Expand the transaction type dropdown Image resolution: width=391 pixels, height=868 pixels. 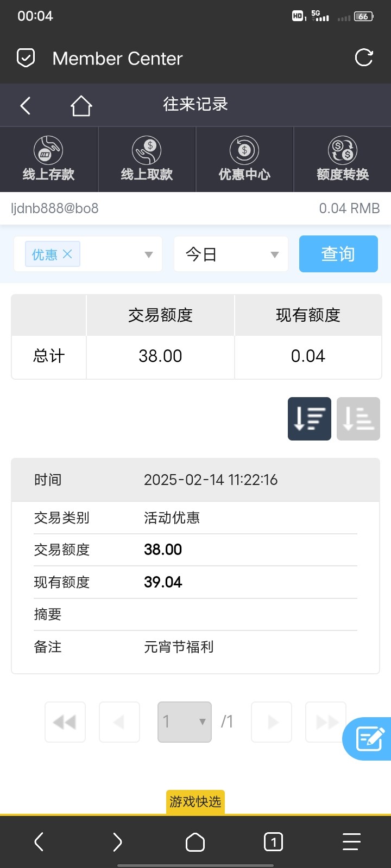148,254
